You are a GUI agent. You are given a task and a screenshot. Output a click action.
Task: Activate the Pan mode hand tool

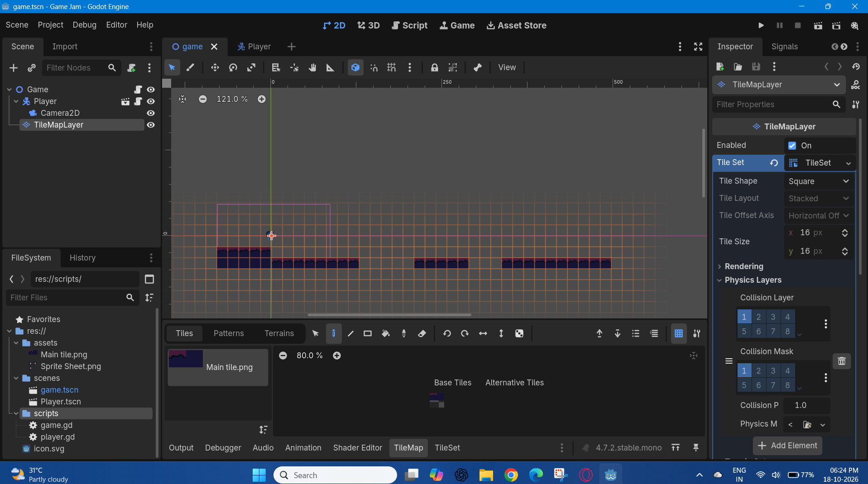pyautogui.click(x=312, y=67)
